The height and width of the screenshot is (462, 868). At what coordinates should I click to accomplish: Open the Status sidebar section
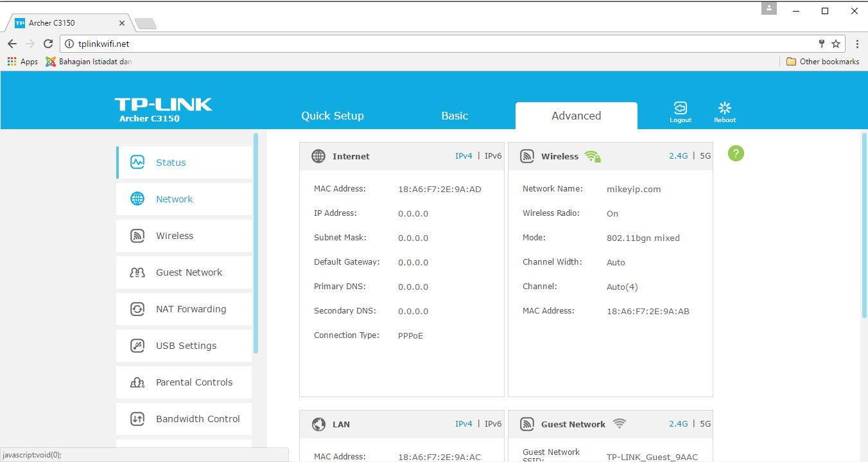[x=184, y=163]
